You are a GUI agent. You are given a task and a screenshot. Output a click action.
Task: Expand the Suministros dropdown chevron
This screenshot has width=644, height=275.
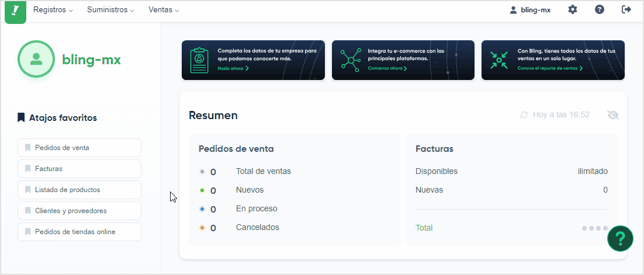(x=132, y=11)
